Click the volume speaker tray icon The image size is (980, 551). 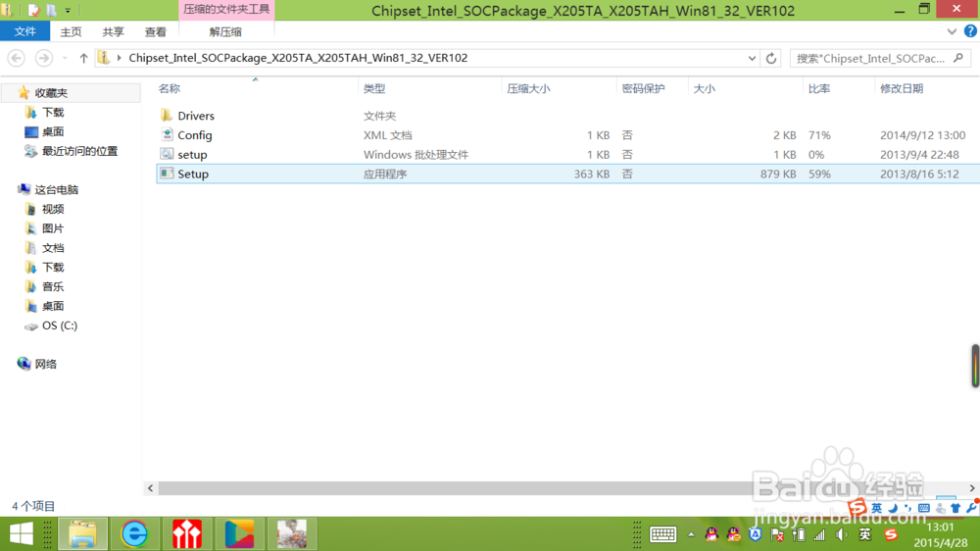coord(842,534)
